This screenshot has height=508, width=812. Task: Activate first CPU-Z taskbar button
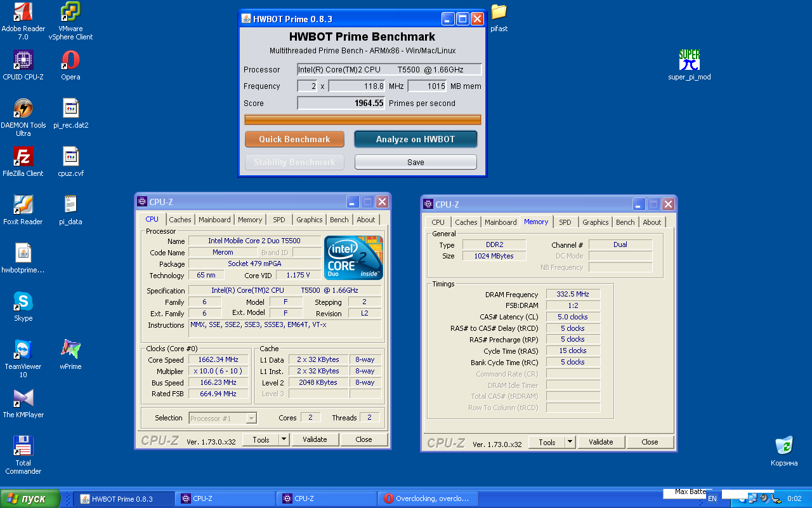tap(225, 498)
